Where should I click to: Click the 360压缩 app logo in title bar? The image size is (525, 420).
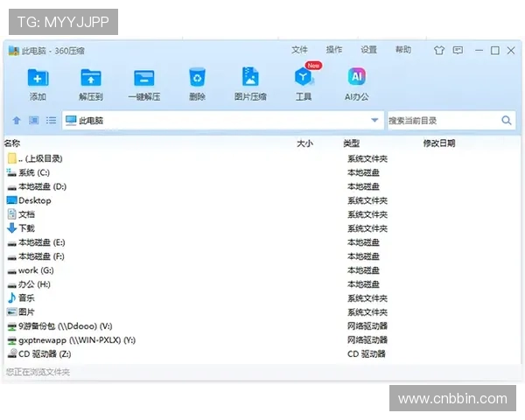[13, 51]
